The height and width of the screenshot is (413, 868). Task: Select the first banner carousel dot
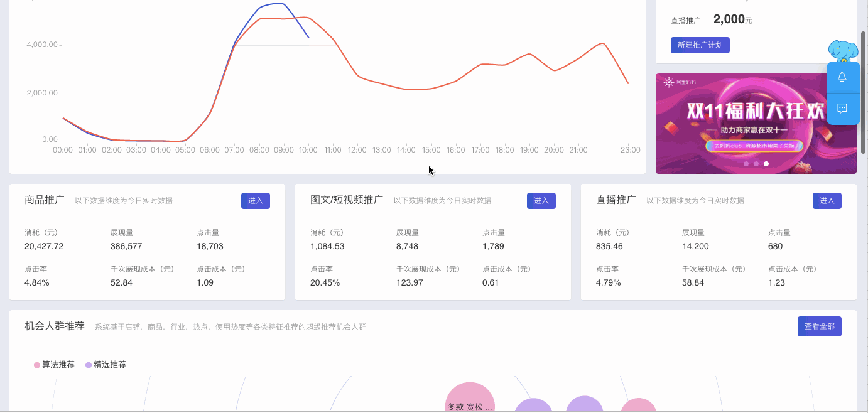[746, 164]
